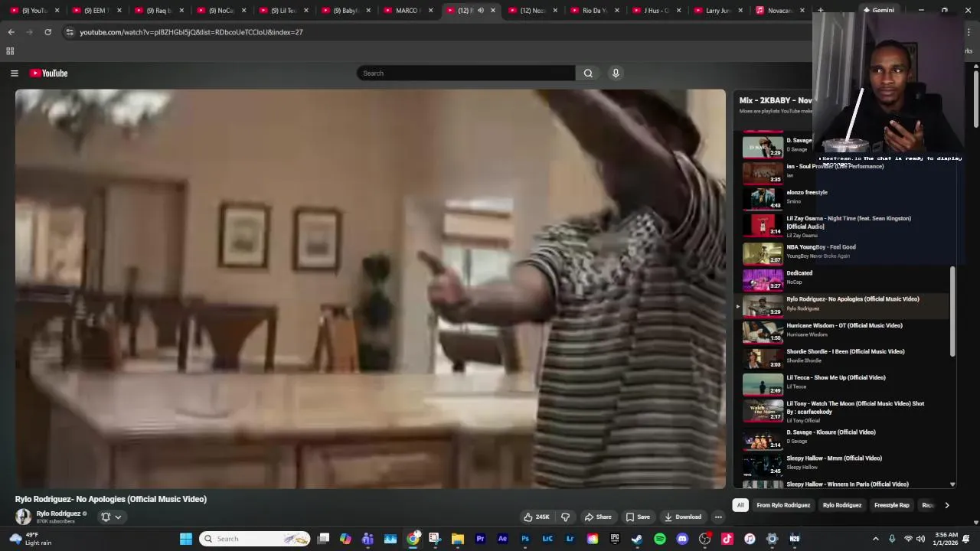Like the video with 245K thumbs up
980x551 pixels.
click(x=537, y=517)
